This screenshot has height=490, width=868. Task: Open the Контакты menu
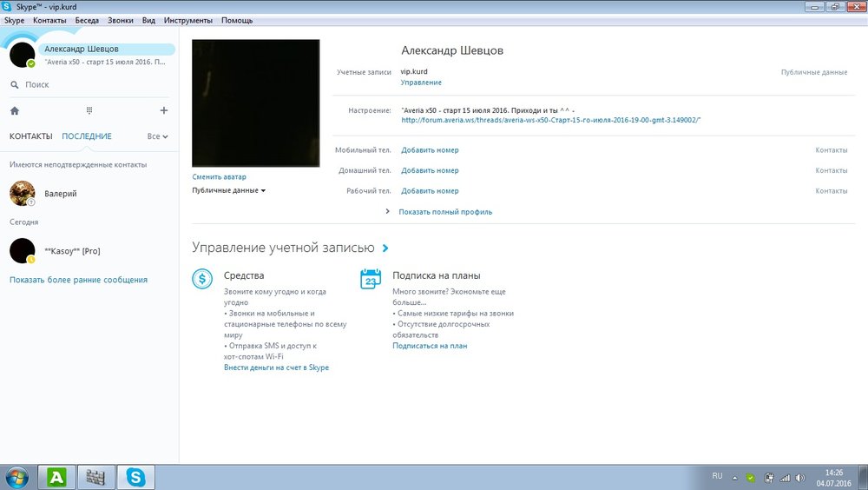[49, 19]
